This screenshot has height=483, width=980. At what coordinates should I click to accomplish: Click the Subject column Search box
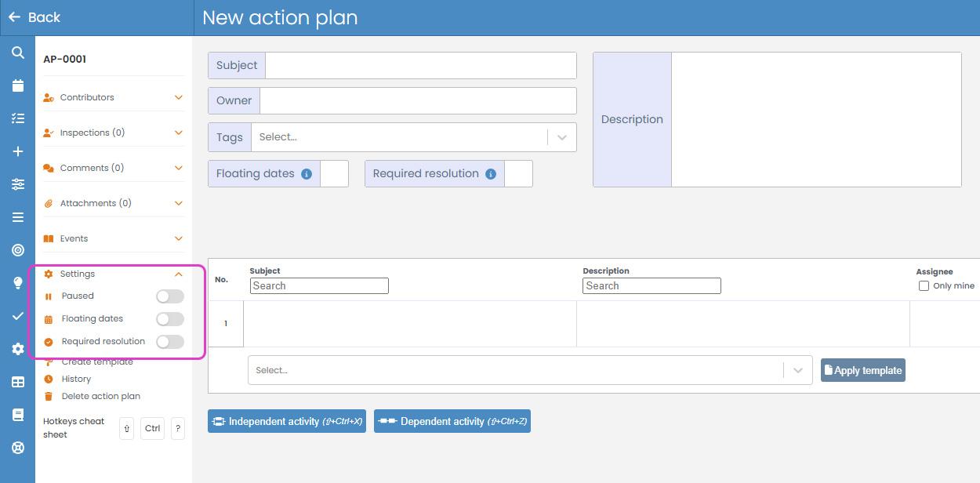pyautogui.click(x=319, y=285)
